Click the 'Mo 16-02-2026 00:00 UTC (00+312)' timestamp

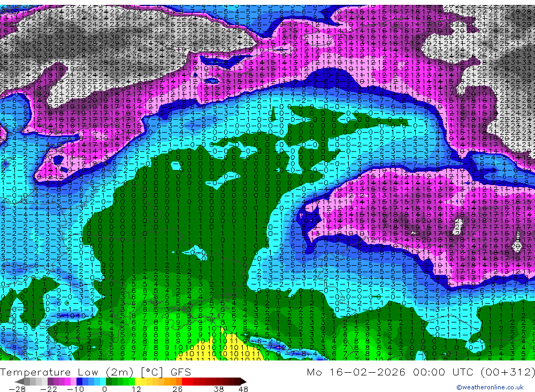pyautogui.click(x=421, y=372)
